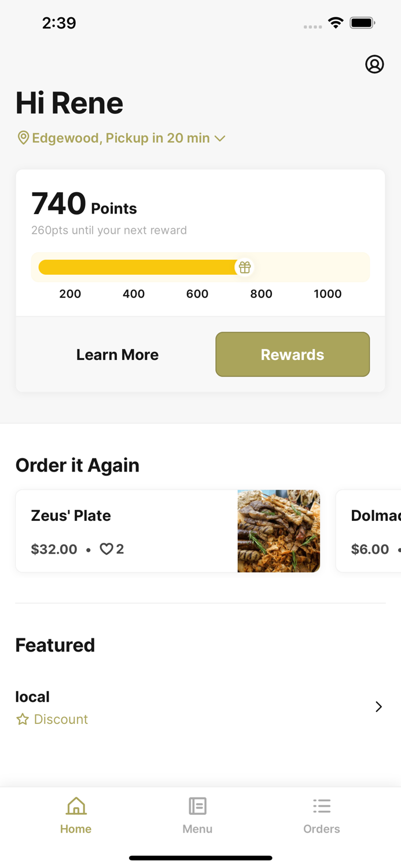Viewport: 401px width, 868px height.
Task: Open the Zeus' Plate food photo
Action: (278, 531)
